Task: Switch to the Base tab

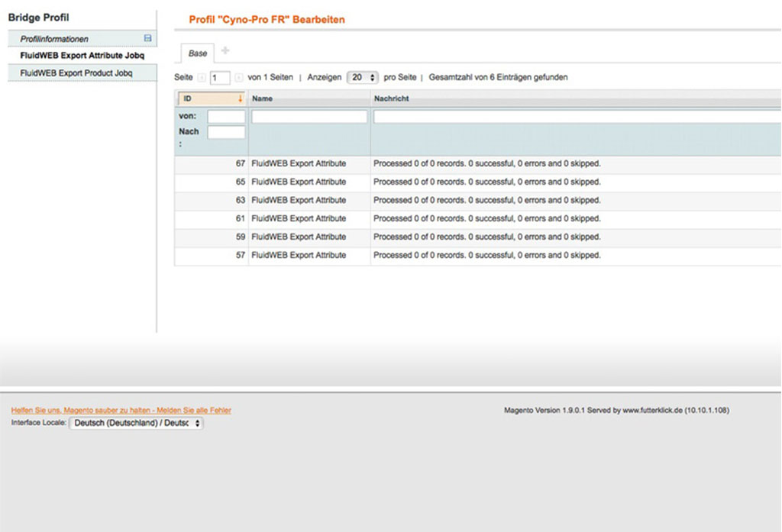Action: (x=197, y=53)
